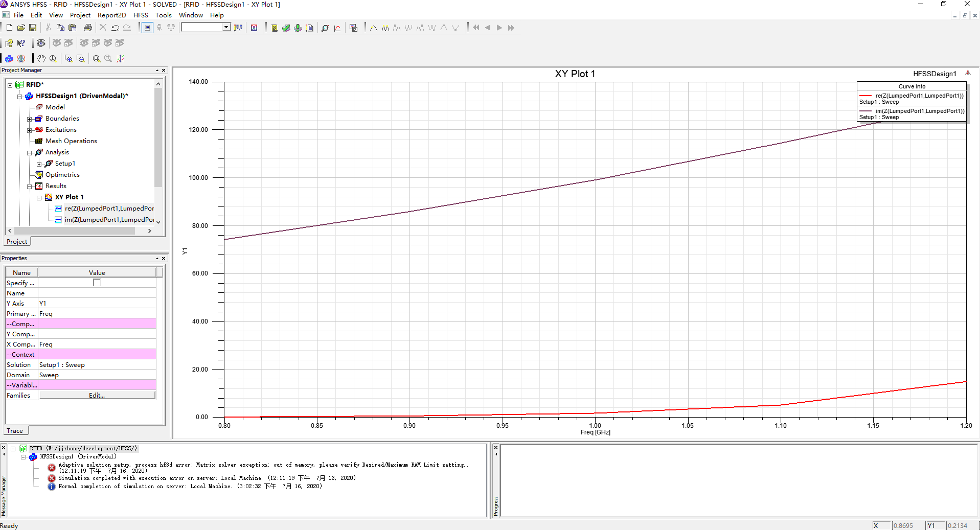Open the design notes yellow sheet icon
This screenshot has width=980, height=530.
[275, 28]
